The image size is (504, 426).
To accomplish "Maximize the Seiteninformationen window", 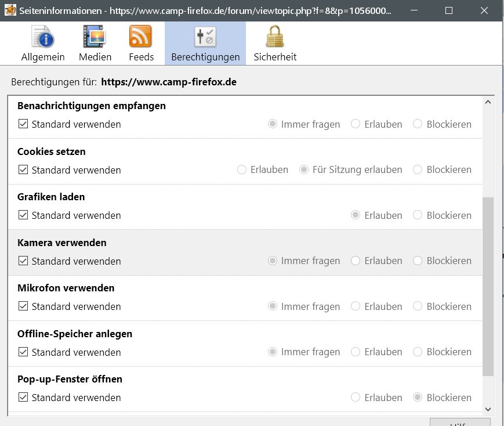I will pyautogui.click(x=449, y=10).
